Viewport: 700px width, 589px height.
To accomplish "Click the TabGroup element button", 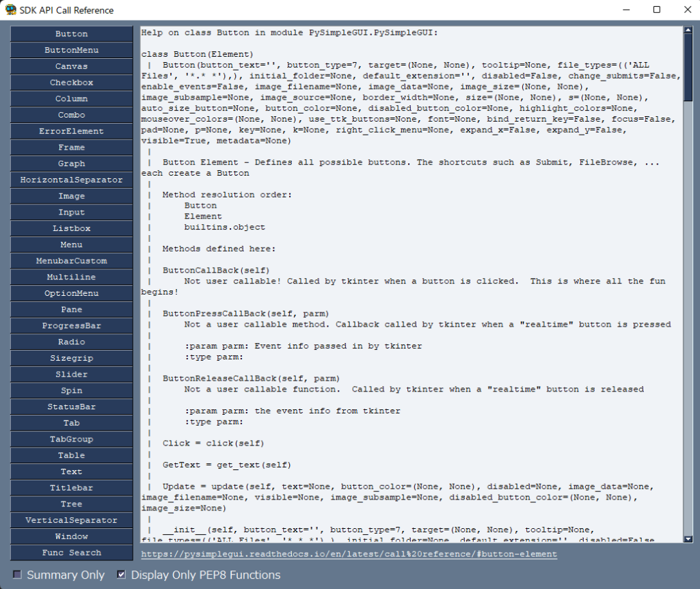I will tap(72, 439).
